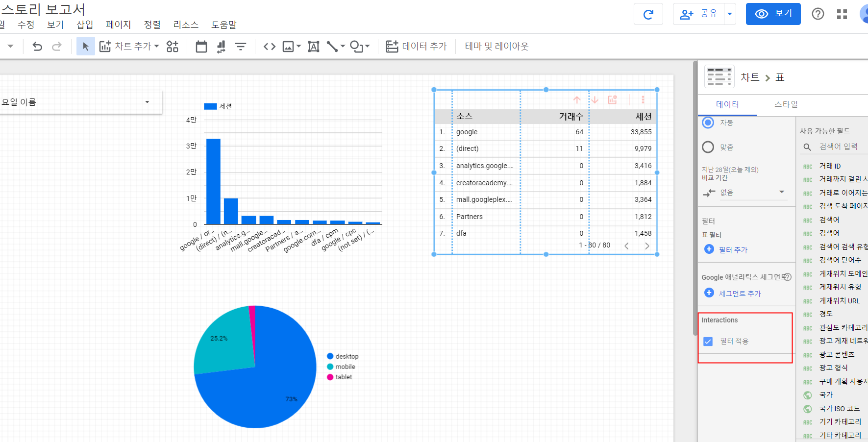This screenshot has width=868, height=442.
Task: Click the google row in table
Action: [546, 132]
